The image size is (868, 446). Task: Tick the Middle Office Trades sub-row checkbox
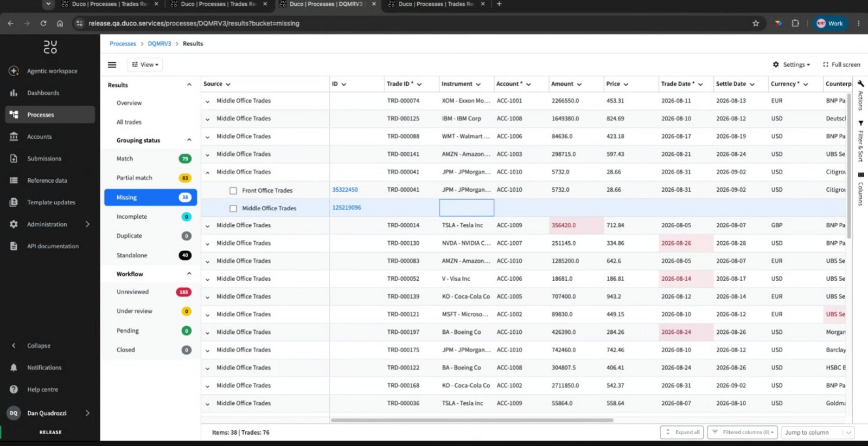(x=233, y=208)
